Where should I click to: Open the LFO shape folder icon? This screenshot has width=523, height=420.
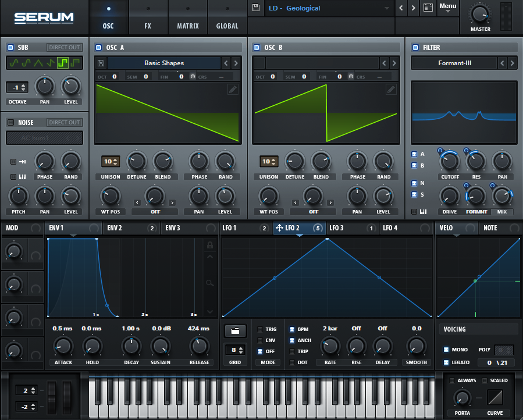tap(235, 330)
